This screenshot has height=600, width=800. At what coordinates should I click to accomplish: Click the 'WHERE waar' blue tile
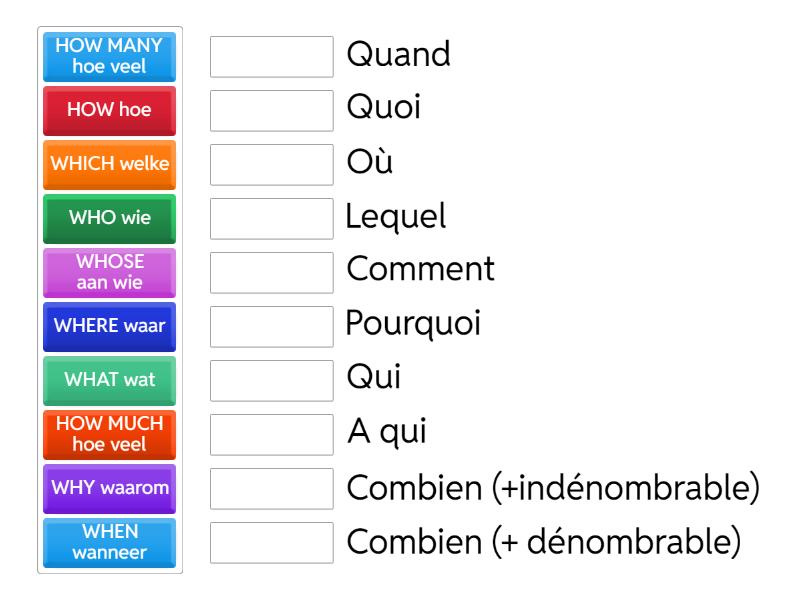click(x=109, y=326)
